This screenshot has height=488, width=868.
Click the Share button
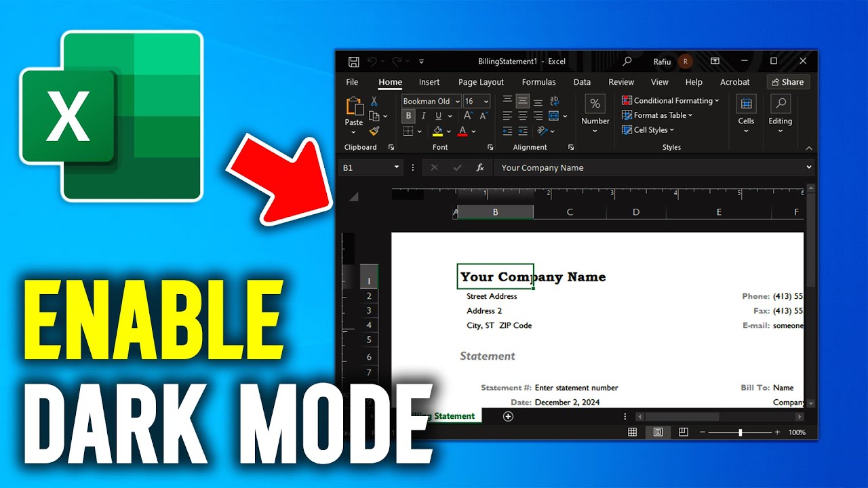point(788,82)
